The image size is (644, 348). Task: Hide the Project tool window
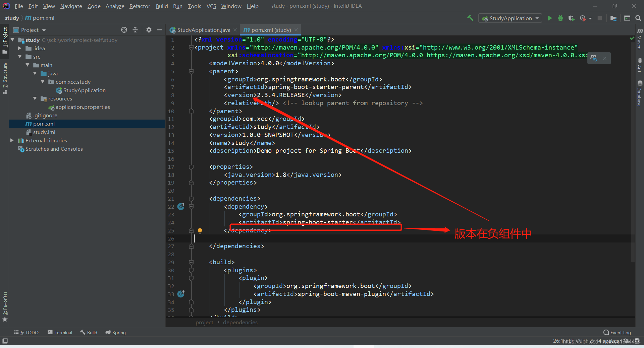tap(160, 30)
